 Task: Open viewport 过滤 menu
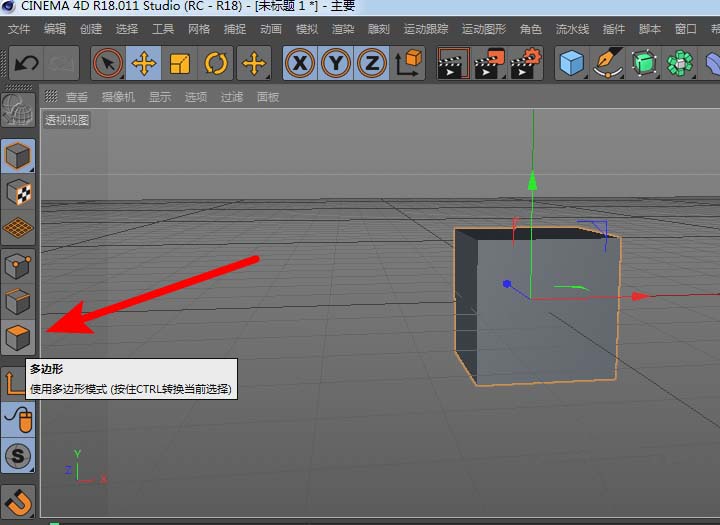tap(231, 97)
